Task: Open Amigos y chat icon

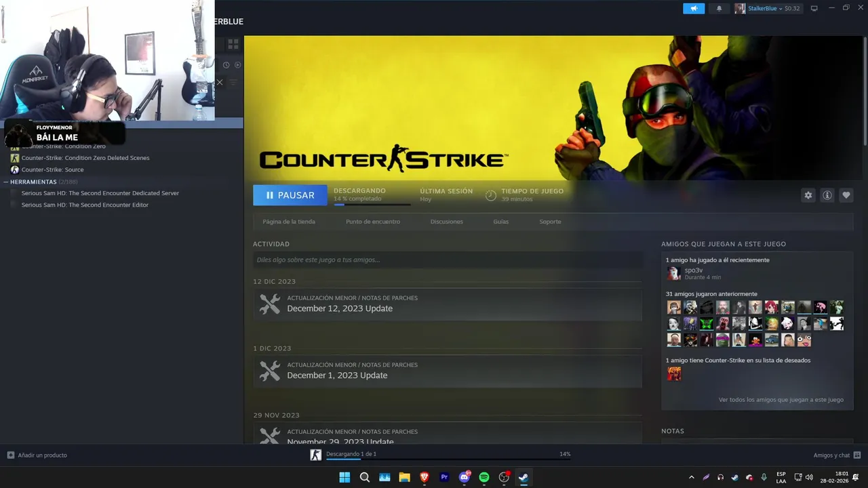Action: tap(857, 455)
